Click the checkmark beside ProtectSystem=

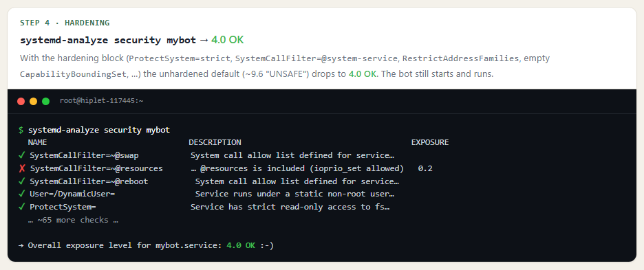coord(22,206)
